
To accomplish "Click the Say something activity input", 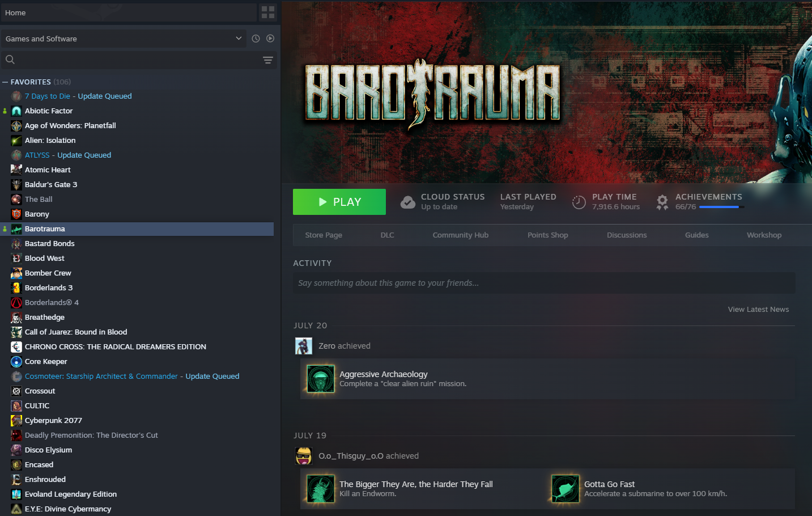I will click(544, 283).
